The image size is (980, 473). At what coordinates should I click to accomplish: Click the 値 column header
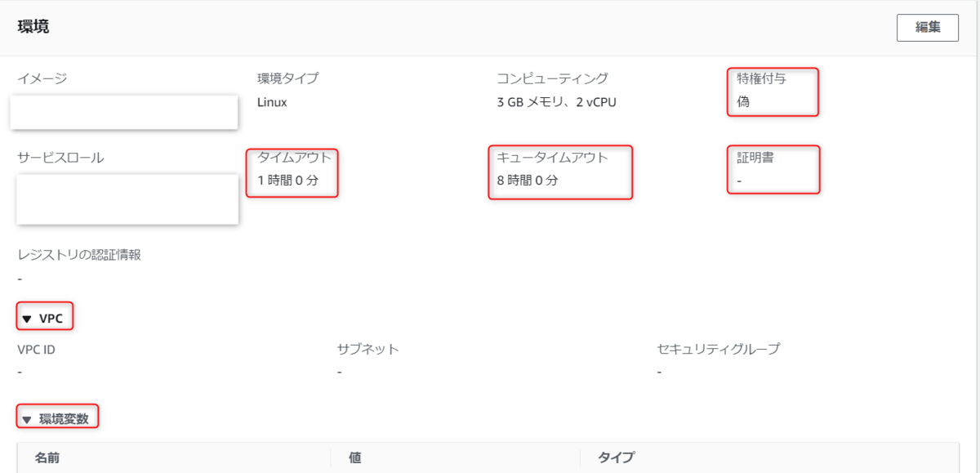coord(355,457)
